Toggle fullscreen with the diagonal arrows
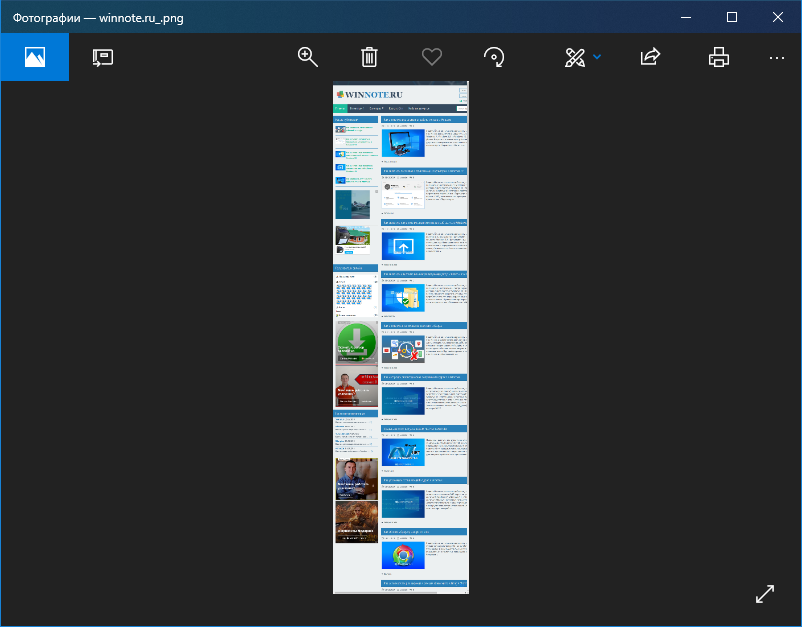 [x=765, y=593]
